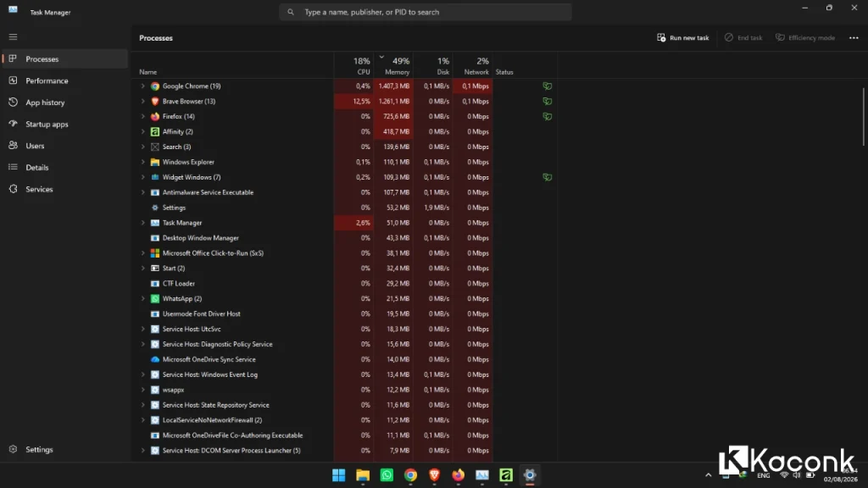This screenshot has width=868, height=488.
Task: Sort processes by the CPU column
Action: click(x=353, y=65)
